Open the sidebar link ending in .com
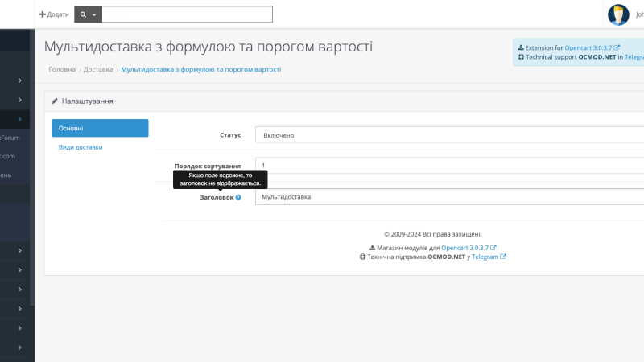 [8, 156]
